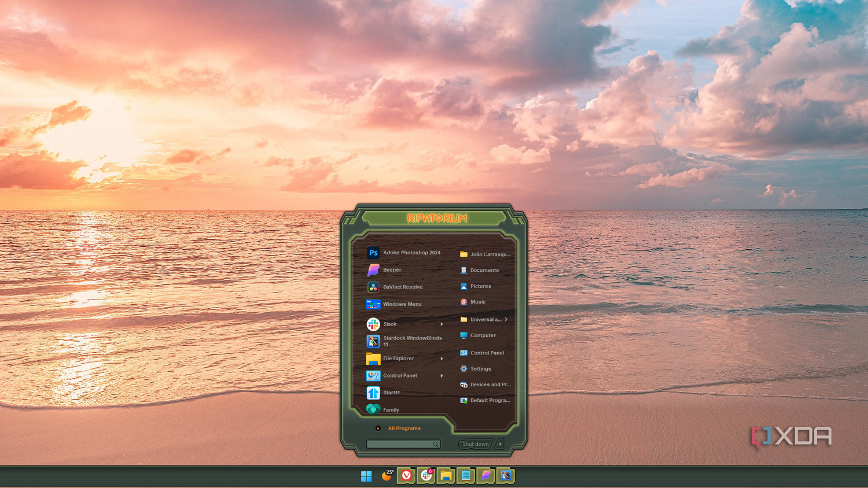Click the Windows Start button on taskbar
The width and height of the screenshot is (868, 488).
(x=366, y=476)
